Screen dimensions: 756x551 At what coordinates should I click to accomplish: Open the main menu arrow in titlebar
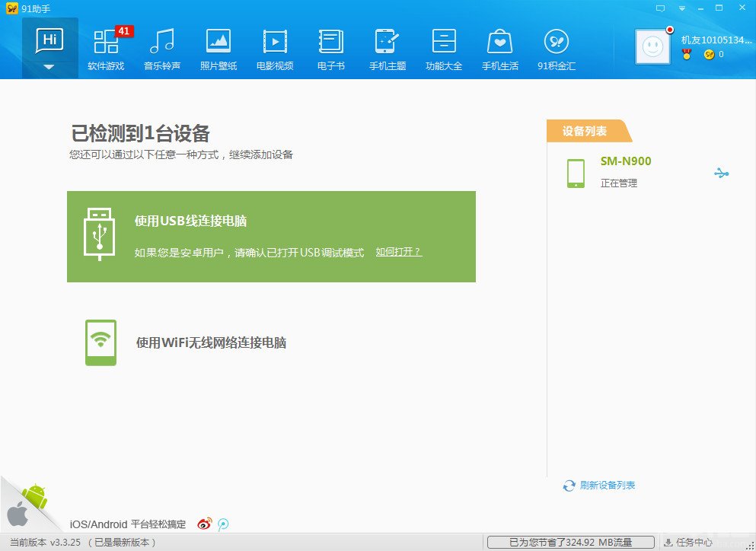(x=682, y=8)
